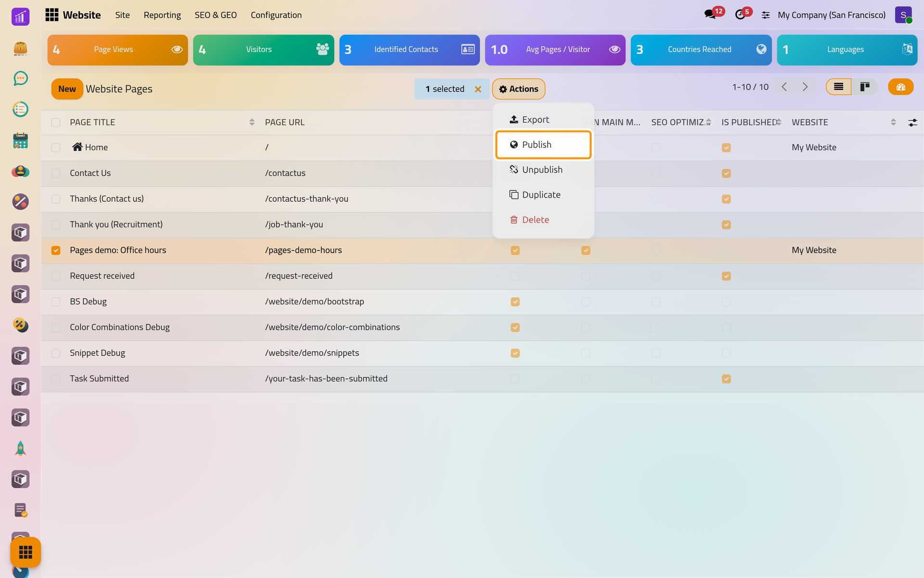Choose Duplicate from Actions menu

point(543,195)
